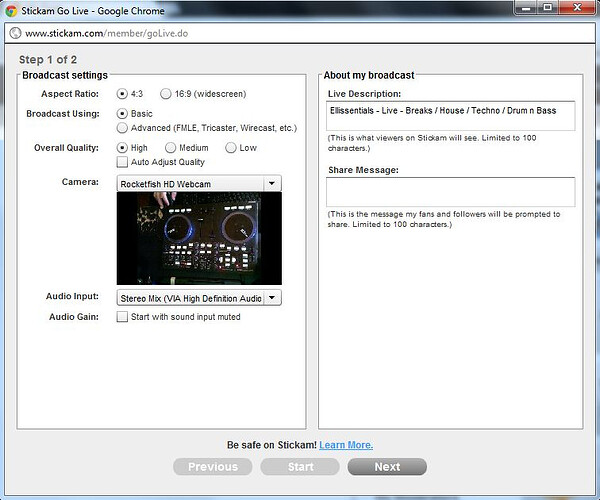Image resolution: width=600 pixels, height=500 pixels.
Task: Set overall quality to Medium
Action: tap(170, 148)
